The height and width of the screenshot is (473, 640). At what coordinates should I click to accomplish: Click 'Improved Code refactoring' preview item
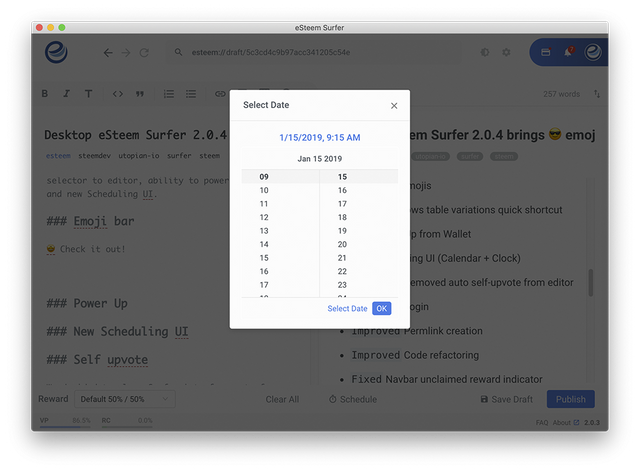click(415, 355)
